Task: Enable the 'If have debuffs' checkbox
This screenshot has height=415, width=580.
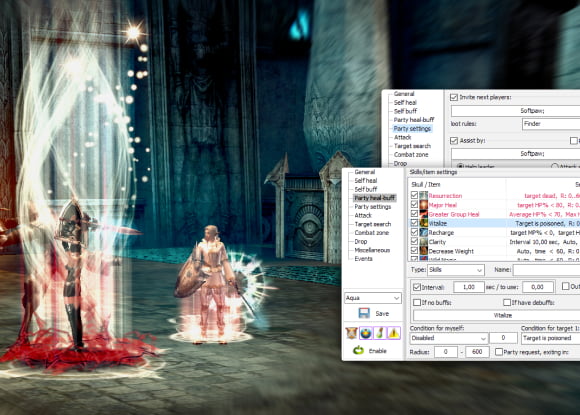Action: (507, 303)
